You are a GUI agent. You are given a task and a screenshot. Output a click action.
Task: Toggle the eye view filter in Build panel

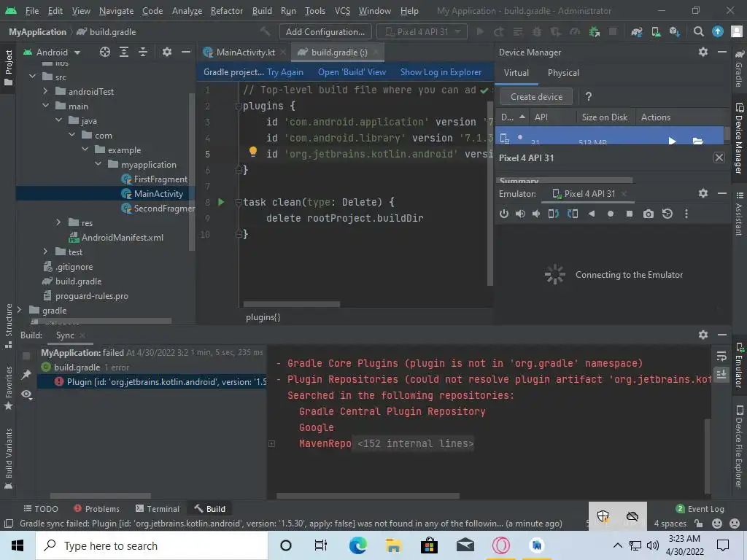tap(26, 394)
